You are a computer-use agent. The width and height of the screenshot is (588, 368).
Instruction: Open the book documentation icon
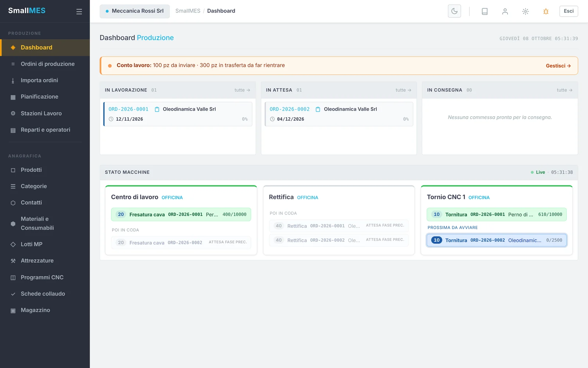[484, 11]
